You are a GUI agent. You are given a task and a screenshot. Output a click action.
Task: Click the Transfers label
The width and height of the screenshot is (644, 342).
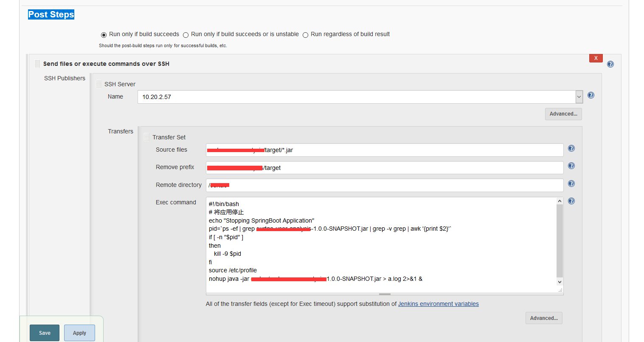tap(121, 131)
